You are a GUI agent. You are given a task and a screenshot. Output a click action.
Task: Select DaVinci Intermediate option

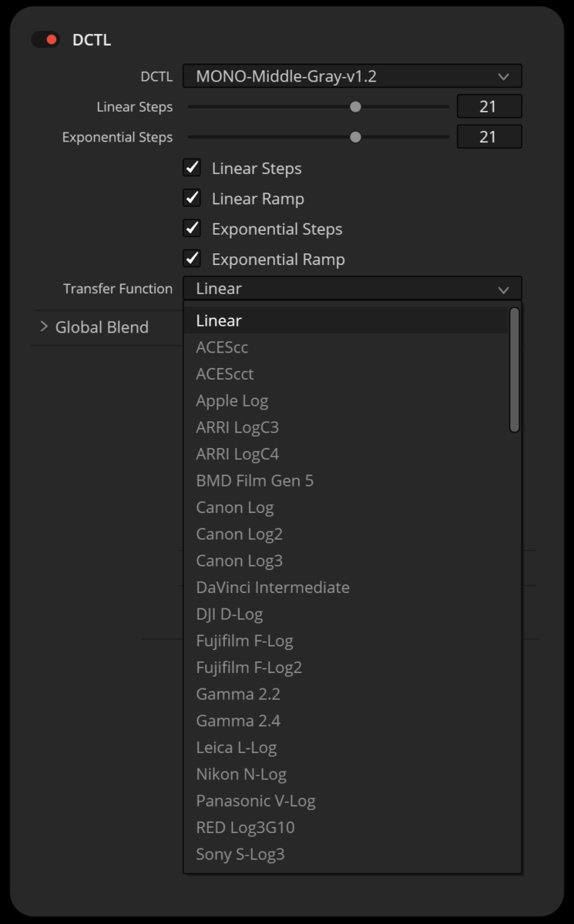coord(272,588)
